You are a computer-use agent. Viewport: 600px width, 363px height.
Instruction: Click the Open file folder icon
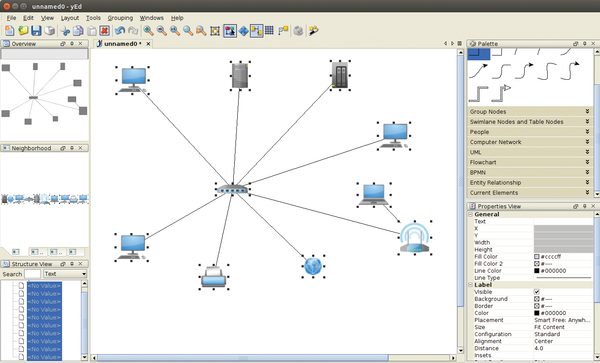click(x=23, y=31)
